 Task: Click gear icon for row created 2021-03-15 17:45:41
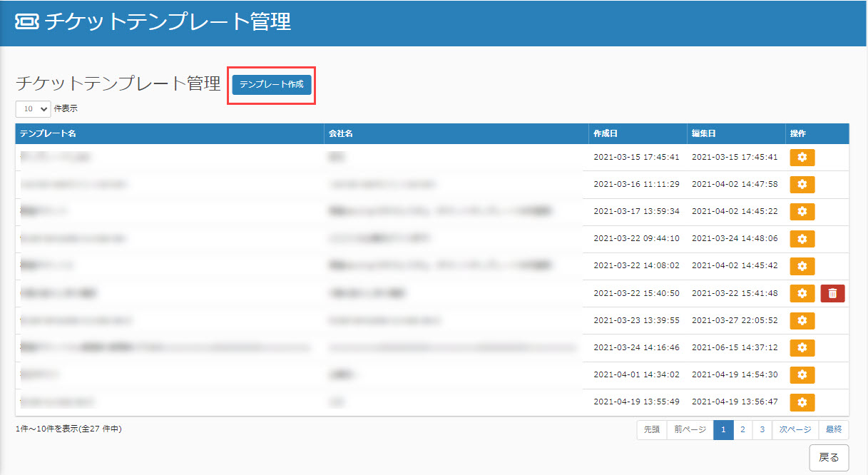[802, 158]
